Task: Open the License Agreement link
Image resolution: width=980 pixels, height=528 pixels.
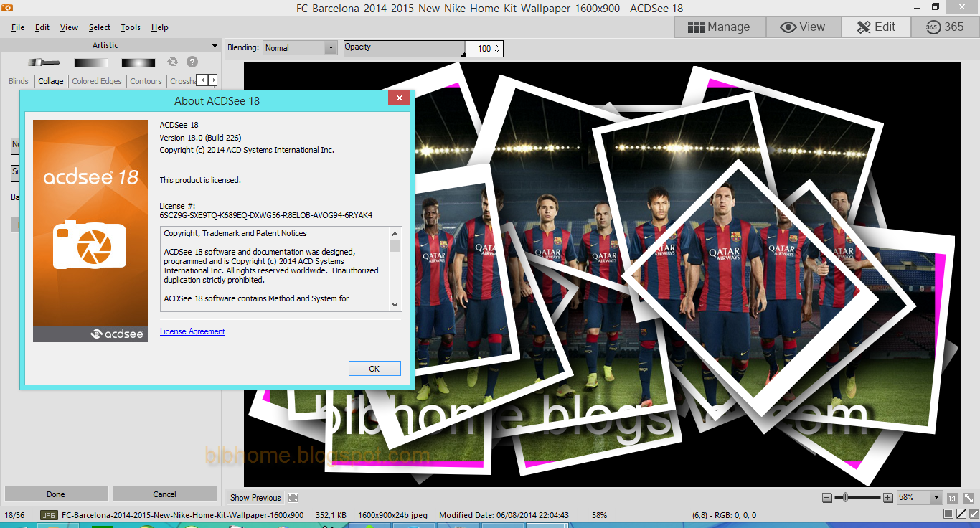Action: [x=192, y=331]
